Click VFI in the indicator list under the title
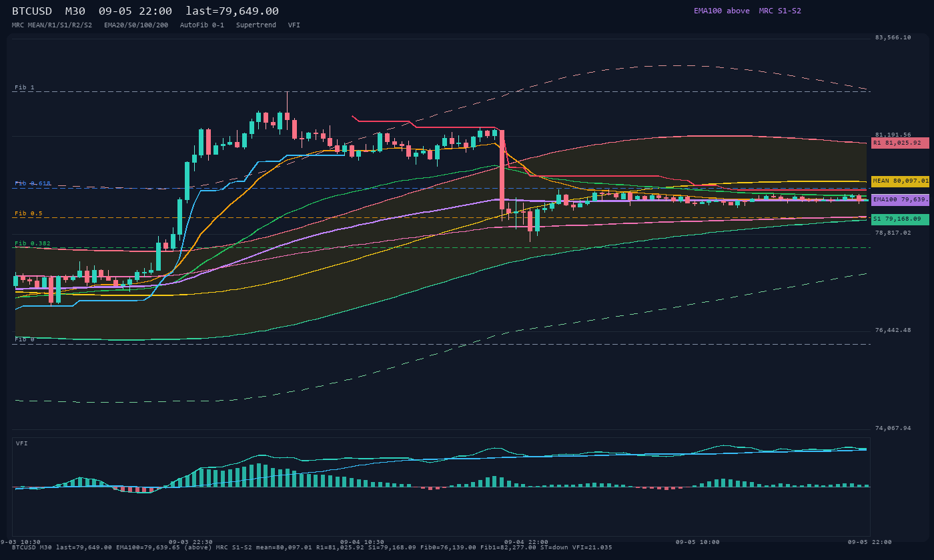The image size is (934, 560). pos(294,25)
